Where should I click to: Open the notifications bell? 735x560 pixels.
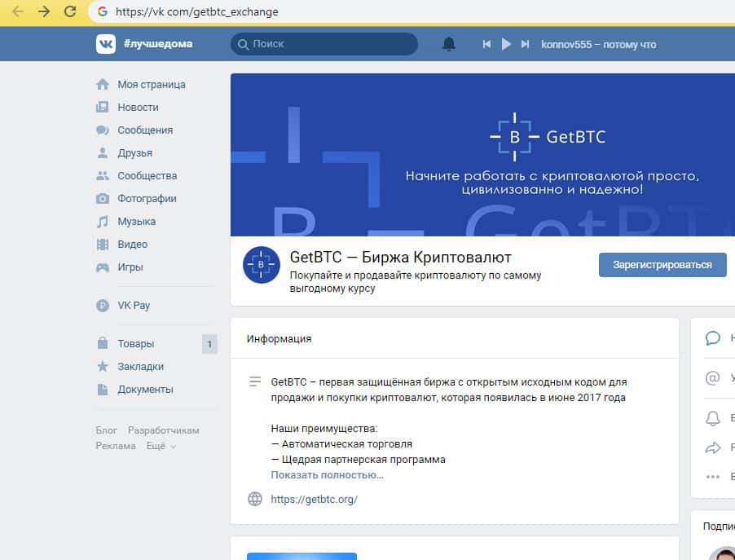tap(449, 44)
